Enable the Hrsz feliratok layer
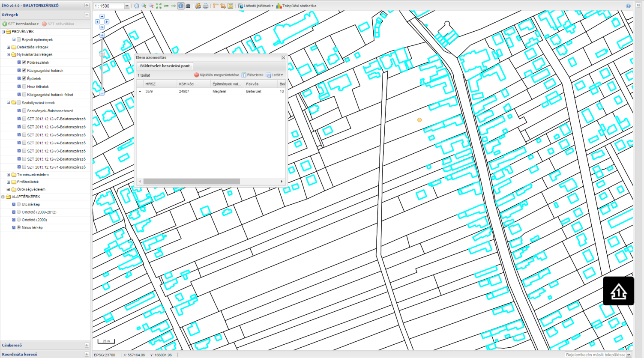The height and width of the screenshot is (358, 644). coord(24,87)
